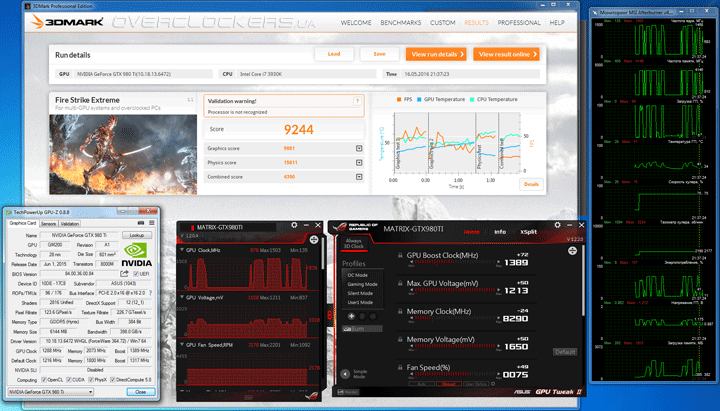
Task: Toggle the OpenCL checkbox in GPU-Z
Action: (x=44, y=380)
